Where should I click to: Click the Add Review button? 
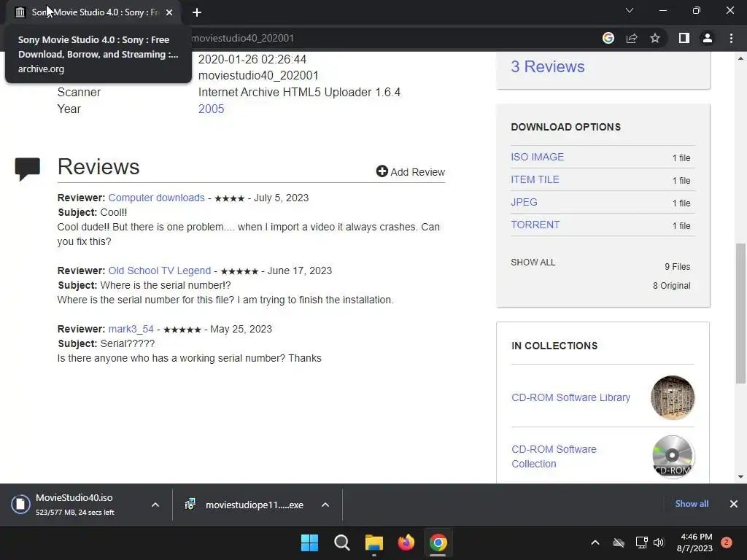coord(410,172)
